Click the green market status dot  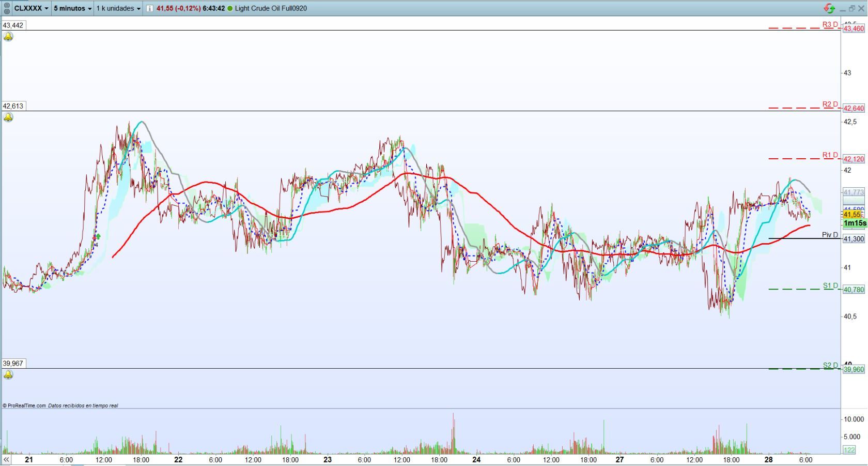click(230, 8)
